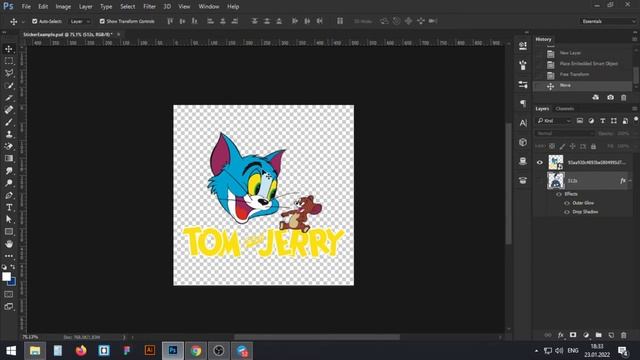This screenshot has height=360, width=640.
Task: Select the Brush tool
Action: 9,122
